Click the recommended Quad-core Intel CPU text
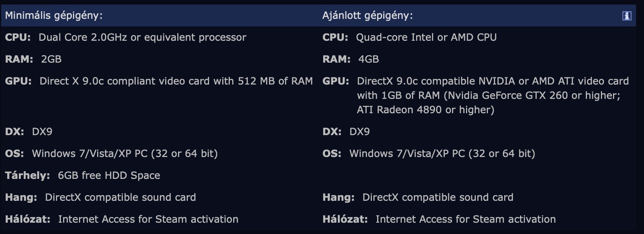Viewport: 644px width, 234px height. [x=426, y=37]
